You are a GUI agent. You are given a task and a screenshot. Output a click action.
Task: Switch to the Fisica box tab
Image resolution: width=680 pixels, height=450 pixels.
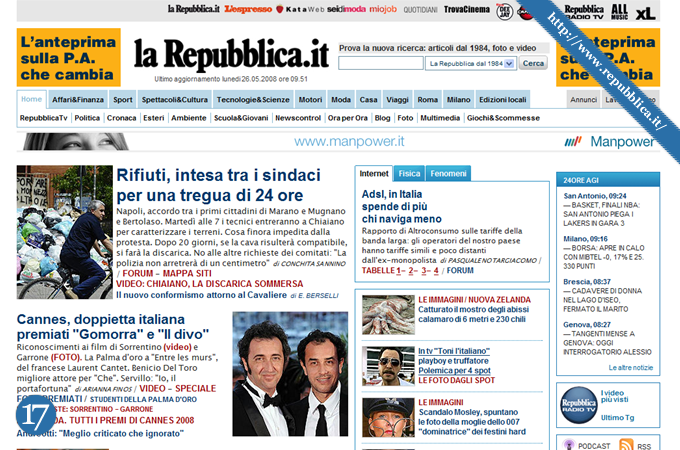click(409, 174)
